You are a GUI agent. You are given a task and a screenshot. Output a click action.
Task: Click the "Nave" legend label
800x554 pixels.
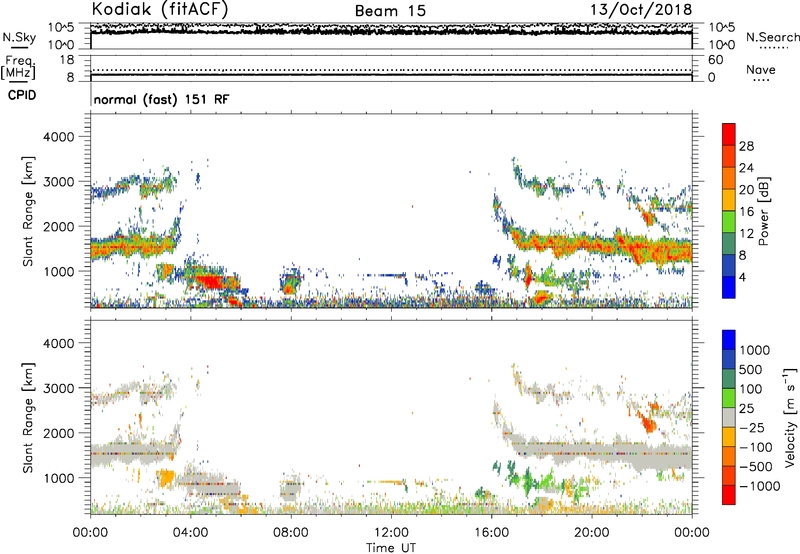(761, 69)
